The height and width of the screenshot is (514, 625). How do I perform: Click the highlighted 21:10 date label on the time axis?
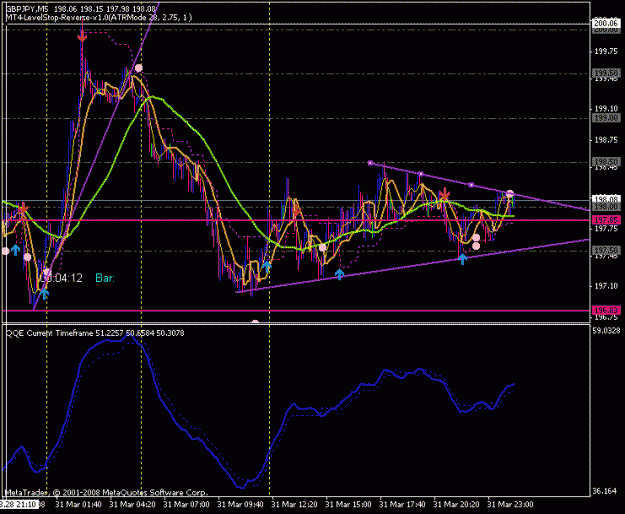tap(19, 505)
